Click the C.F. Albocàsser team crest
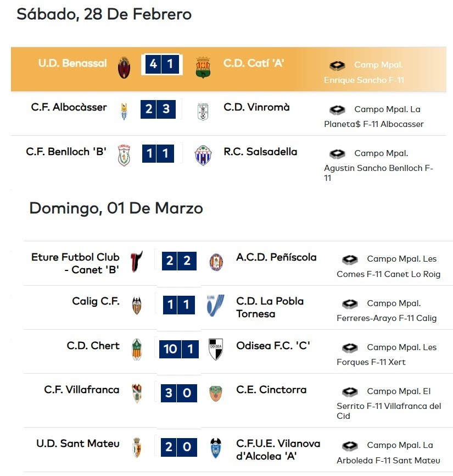 (124, 111)
